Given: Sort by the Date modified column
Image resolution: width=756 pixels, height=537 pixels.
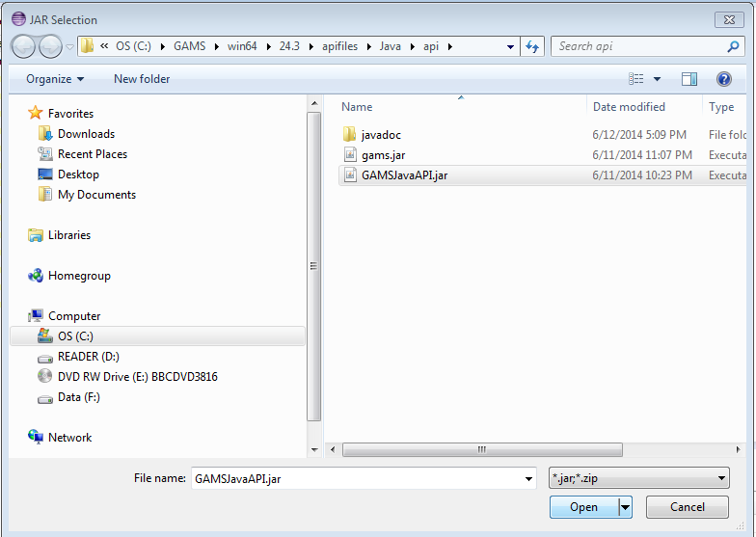Looking at the screenshot, I should pos(629,107).
